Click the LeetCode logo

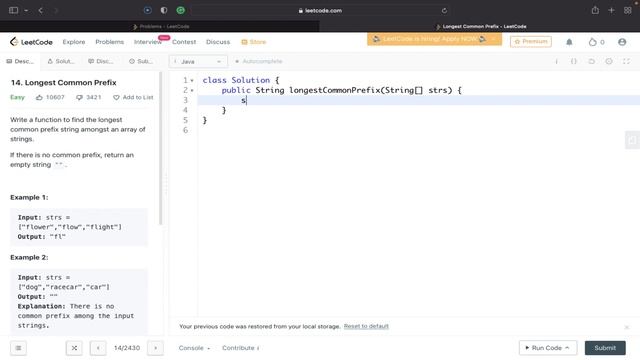31,42
